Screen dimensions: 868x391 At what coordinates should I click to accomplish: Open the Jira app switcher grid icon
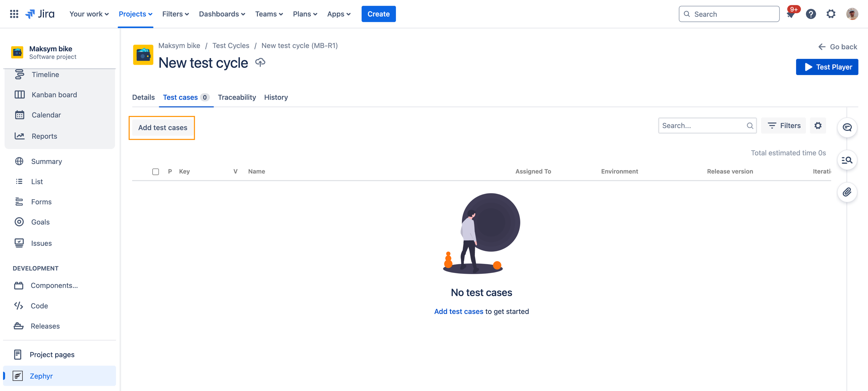(x=14, y=14)
